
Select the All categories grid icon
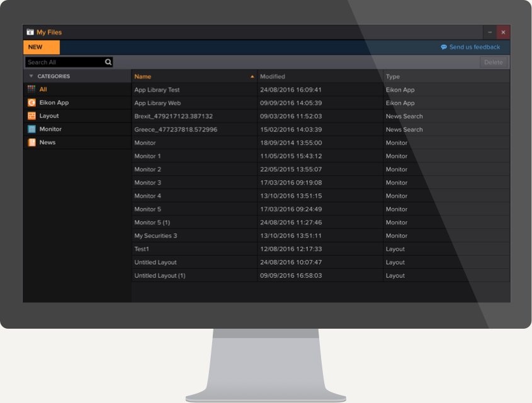(31, 89)
